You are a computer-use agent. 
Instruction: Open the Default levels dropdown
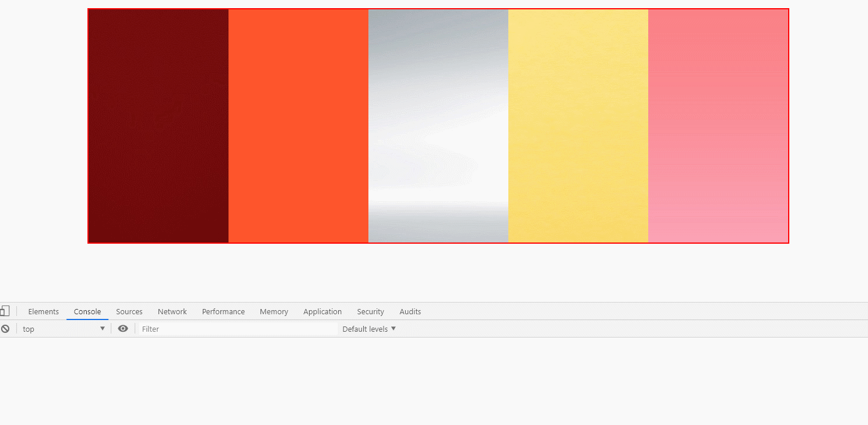coord(369,329)
